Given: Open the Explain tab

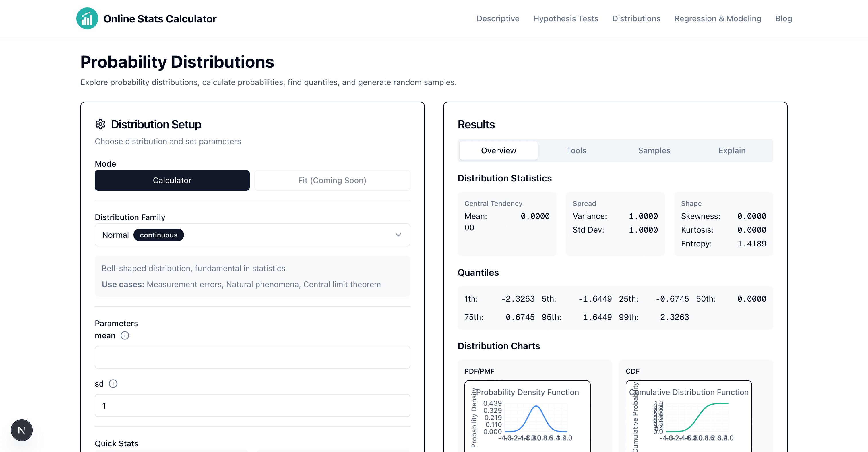Looking at the screenshot, I should point(732,150).
